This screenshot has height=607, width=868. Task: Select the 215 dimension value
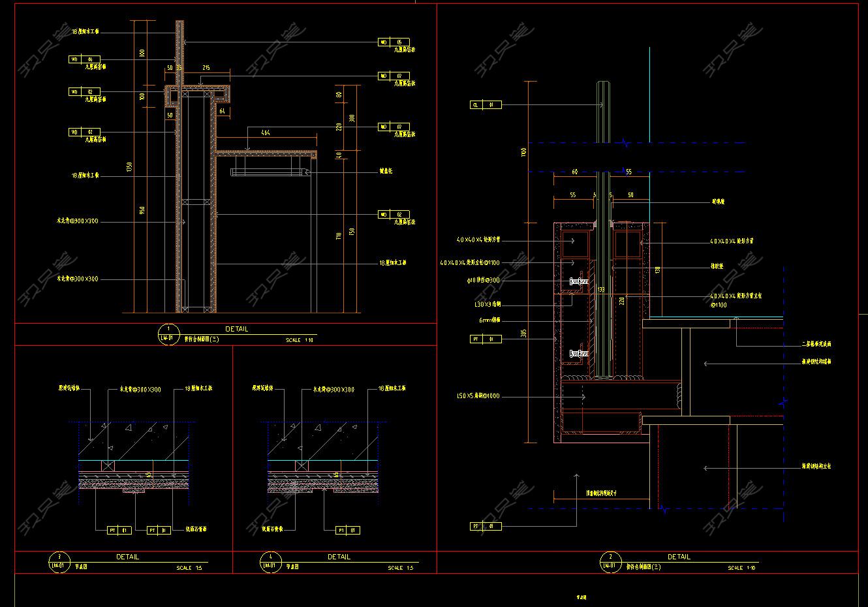point(206,68)
